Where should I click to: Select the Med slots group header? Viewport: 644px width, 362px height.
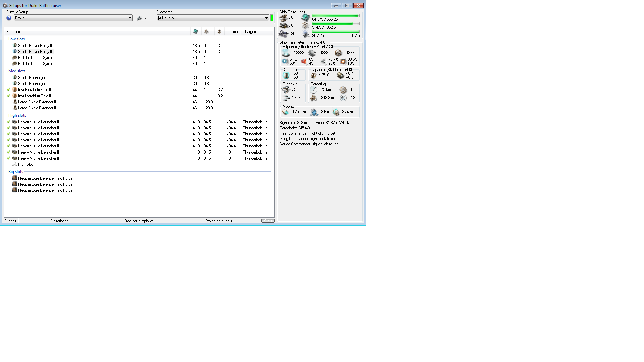(17, 71)
